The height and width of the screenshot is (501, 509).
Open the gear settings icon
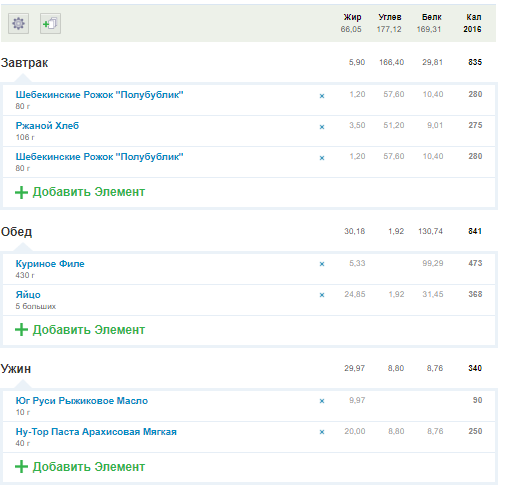[18, 23]
